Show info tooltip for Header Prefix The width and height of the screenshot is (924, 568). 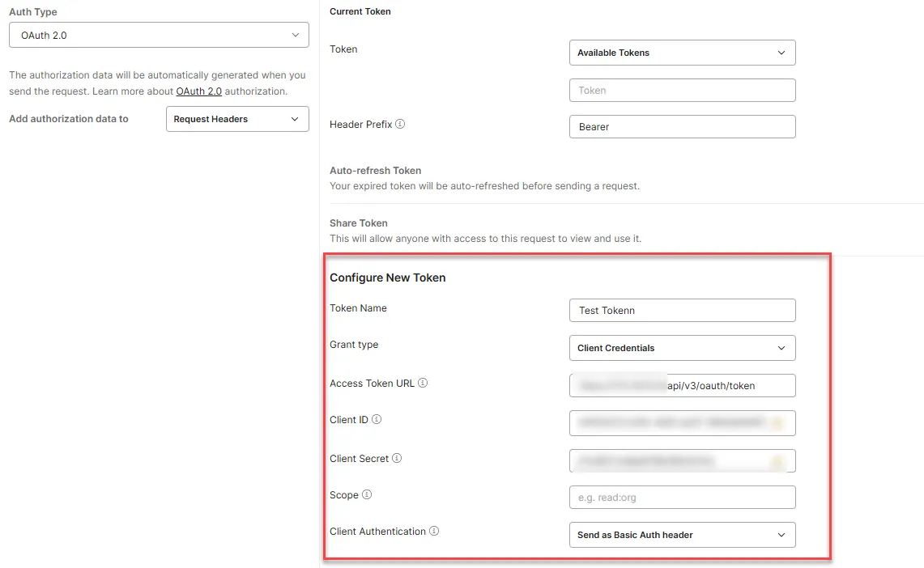pos(400,124)
